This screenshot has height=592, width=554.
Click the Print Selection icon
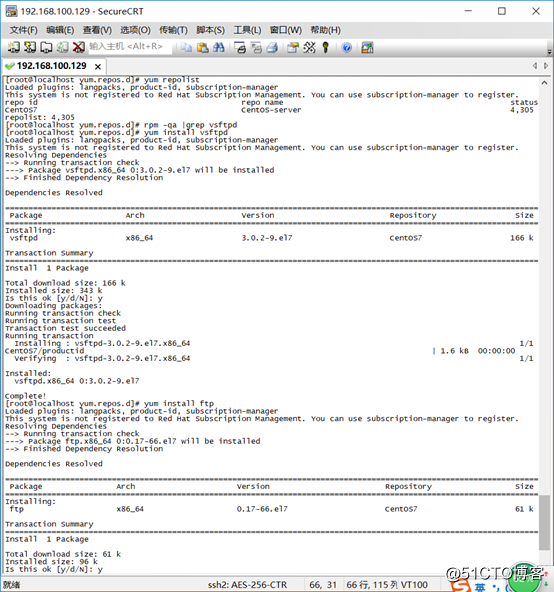[x=256, y=47]
